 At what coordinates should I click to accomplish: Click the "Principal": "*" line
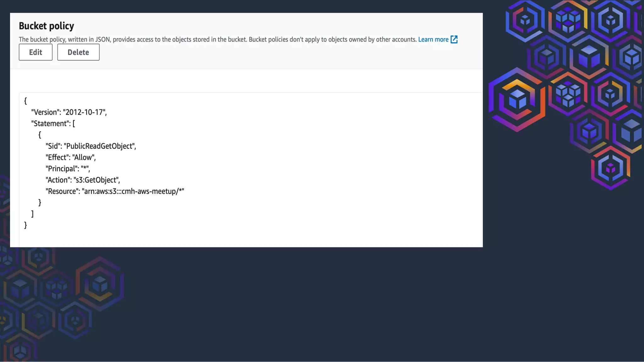[68, 169]
